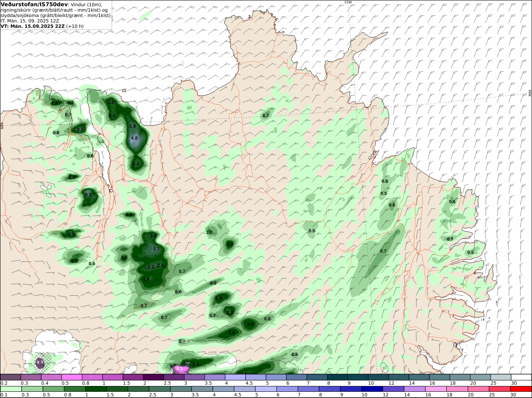This screenshot has width=532, height=398.
Task: Click the 2.3 precipitation value label
Action: (x=230, y=312)
